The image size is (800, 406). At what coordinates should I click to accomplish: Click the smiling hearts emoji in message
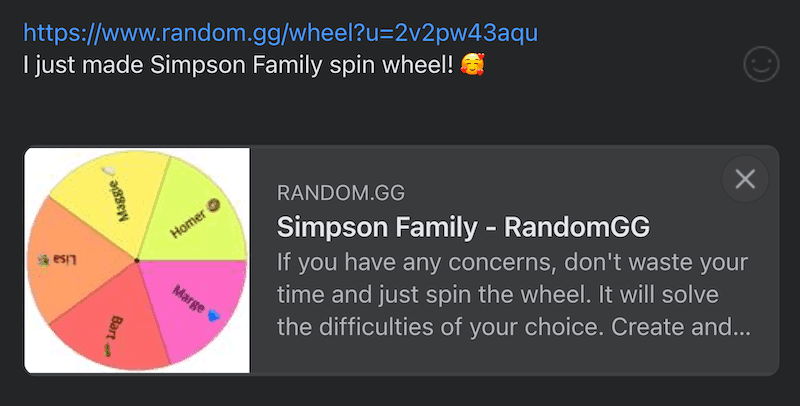[x=472, y=65]
